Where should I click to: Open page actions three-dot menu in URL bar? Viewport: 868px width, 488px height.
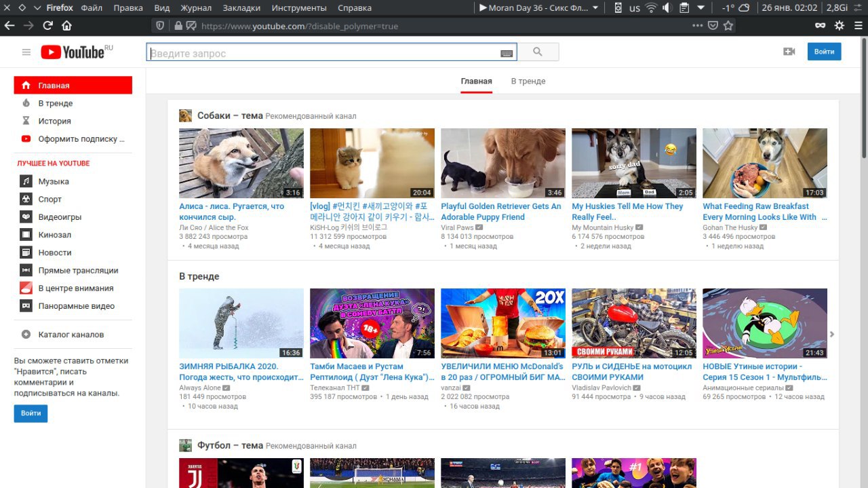click(x=698, y=26)
